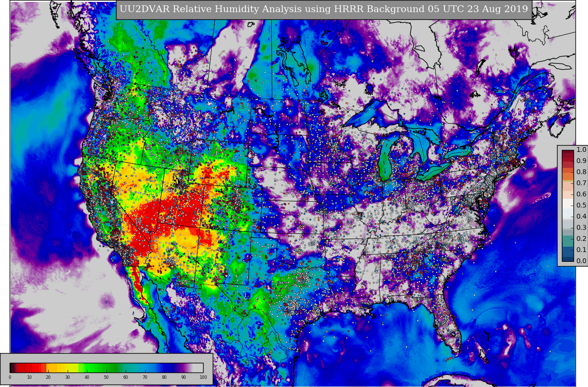Click the map title mentioning UU2DVAR Relative Humidity
This screenshot has width=588, height=387.
(x=323, y=10)
